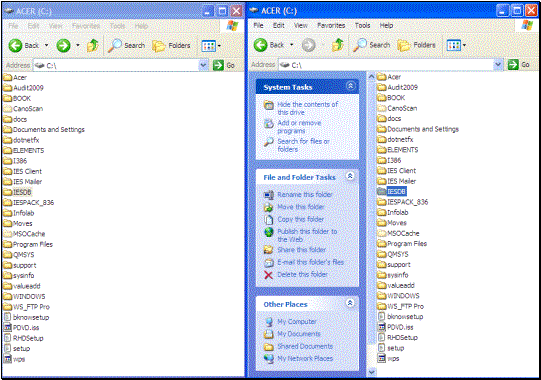The height and width of the screenshot is (380, 541).
Task: Click Go button in right window
Action: [519, 64]
